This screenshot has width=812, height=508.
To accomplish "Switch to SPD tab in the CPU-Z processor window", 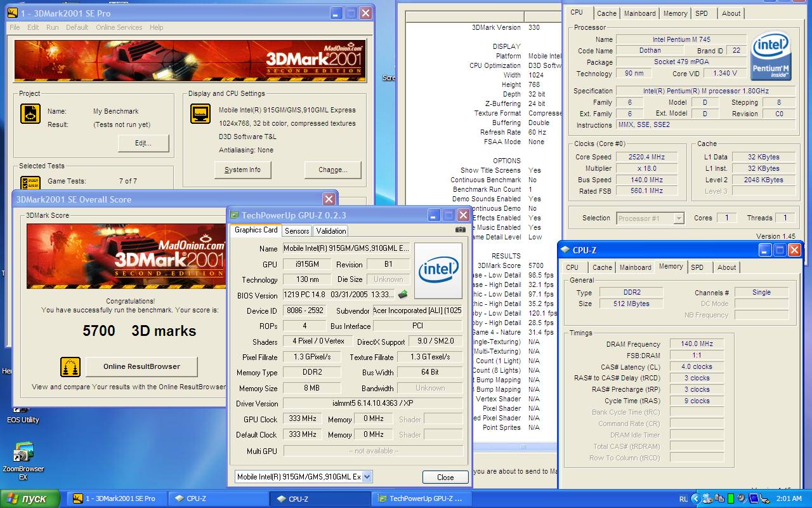I will tap(702, 13).
